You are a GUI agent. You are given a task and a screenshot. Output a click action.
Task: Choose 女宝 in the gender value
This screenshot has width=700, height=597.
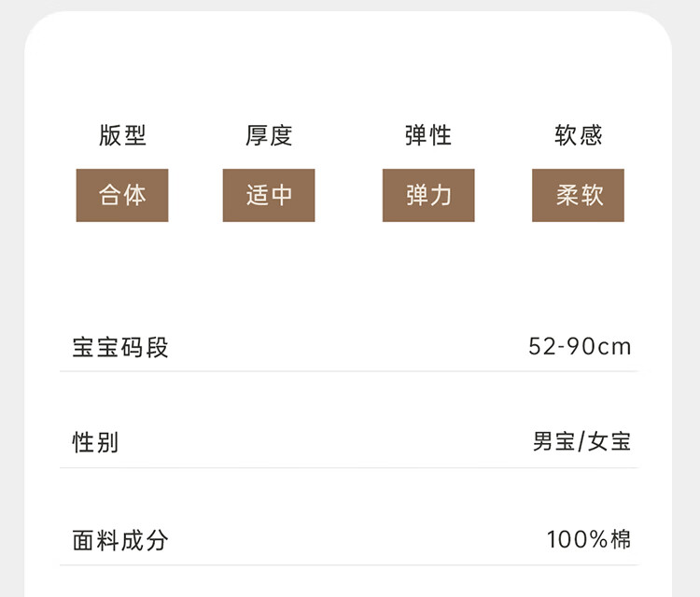coord(609,442)
